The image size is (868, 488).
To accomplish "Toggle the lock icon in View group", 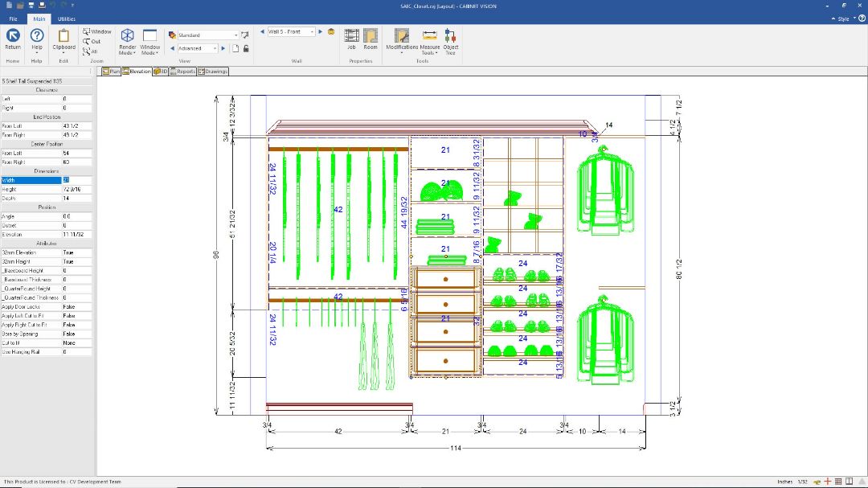I will click(246, 48).
